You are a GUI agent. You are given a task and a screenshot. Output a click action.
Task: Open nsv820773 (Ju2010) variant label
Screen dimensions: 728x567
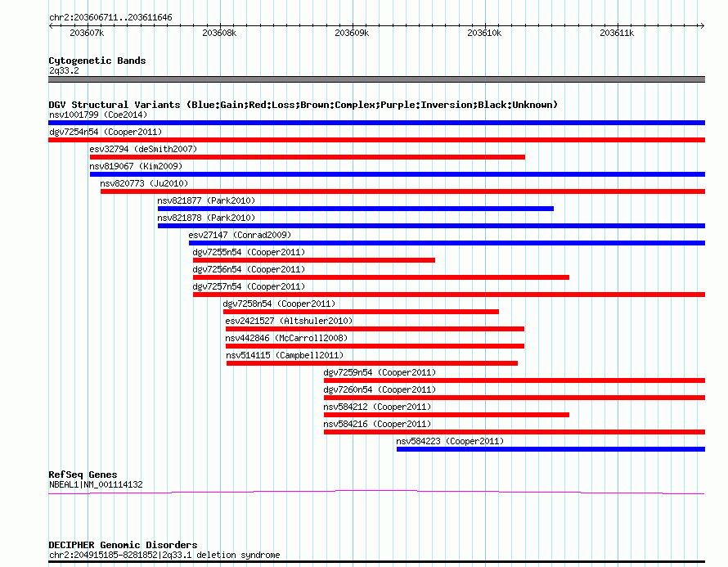[x=144, y=183]
